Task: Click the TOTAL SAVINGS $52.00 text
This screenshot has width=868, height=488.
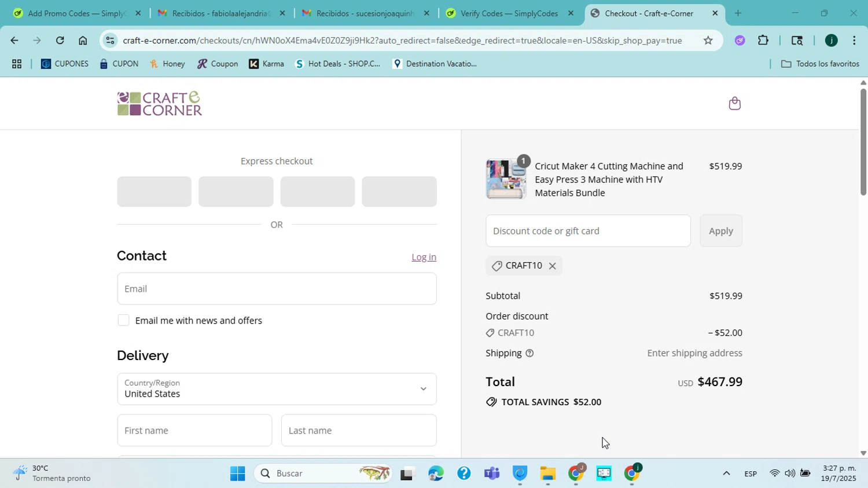Action: (x=551, y=402)
